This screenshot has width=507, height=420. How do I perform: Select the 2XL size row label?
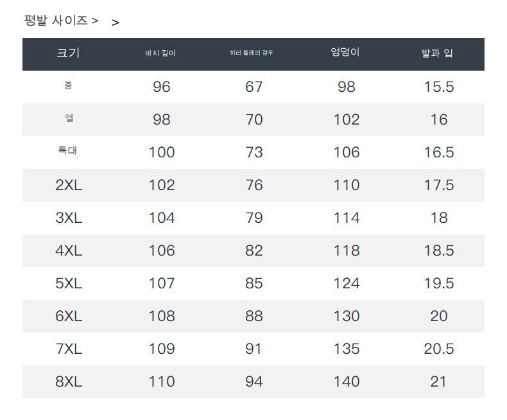tap(69, 185)
